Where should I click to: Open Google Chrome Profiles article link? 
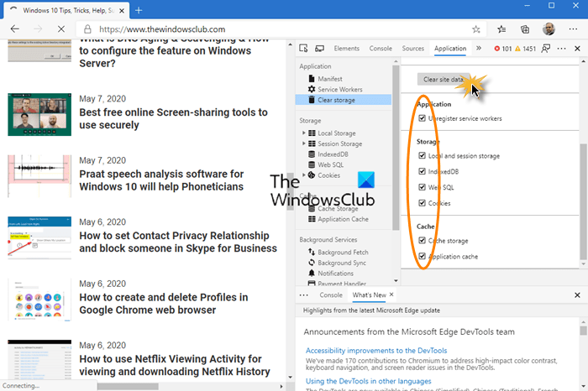point(164,304)
